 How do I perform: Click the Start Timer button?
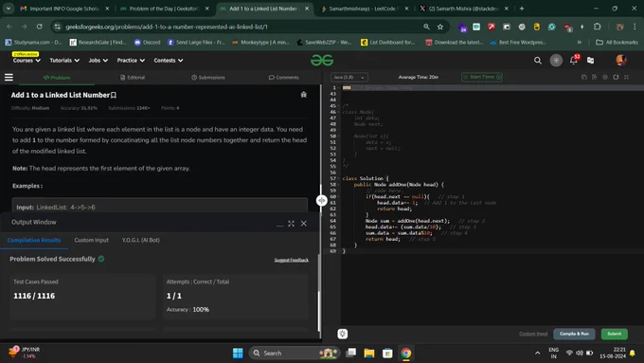pos(482,78)
